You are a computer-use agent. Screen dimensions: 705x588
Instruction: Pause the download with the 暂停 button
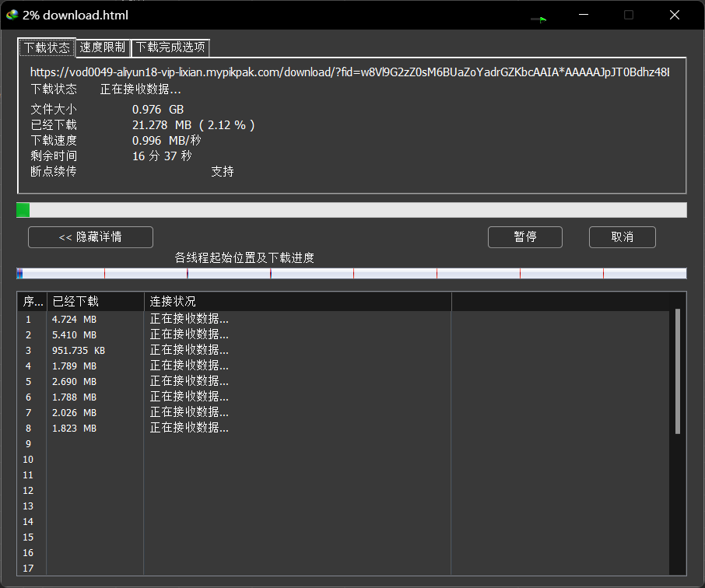click(x=524, y=237)
